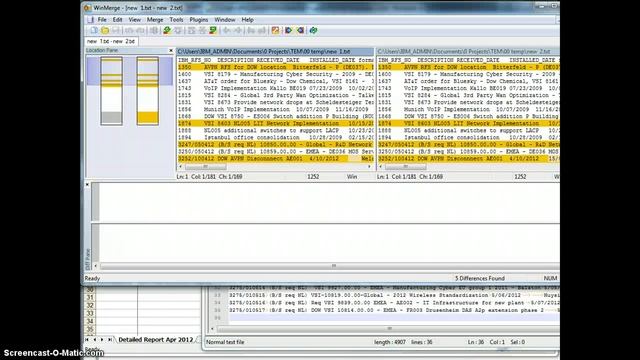Click right pane horizontal scrollbar left arrow
Viewport: 640px width, 360px height.
coord(380,167)
